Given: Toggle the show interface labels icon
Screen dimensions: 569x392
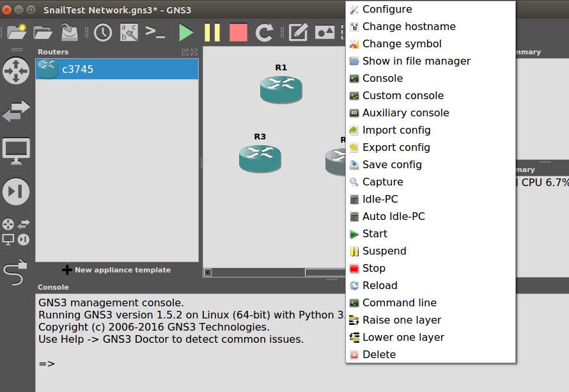Looking at the screenshot, I should [129, 33].
